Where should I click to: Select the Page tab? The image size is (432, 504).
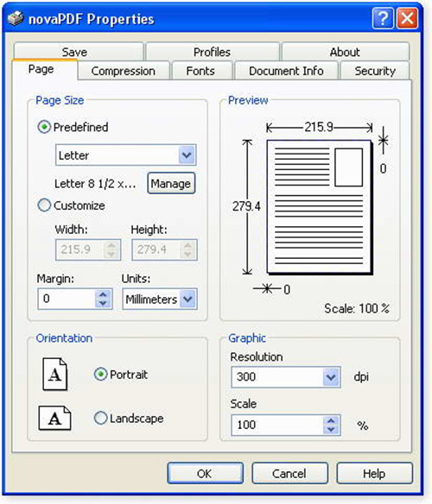(45, 69)
